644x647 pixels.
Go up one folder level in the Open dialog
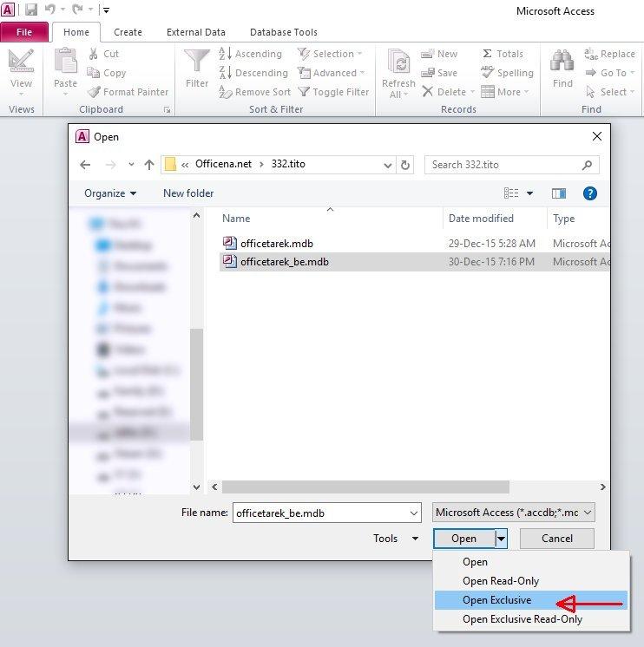tap(149, 165)
